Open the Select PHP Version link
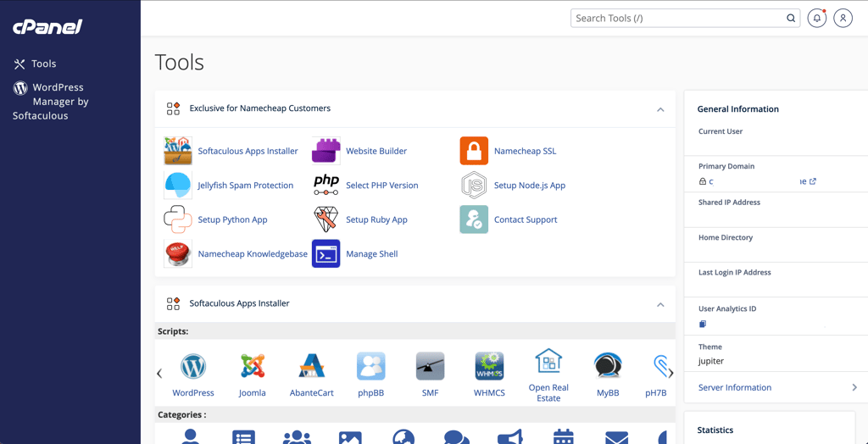 382,186
